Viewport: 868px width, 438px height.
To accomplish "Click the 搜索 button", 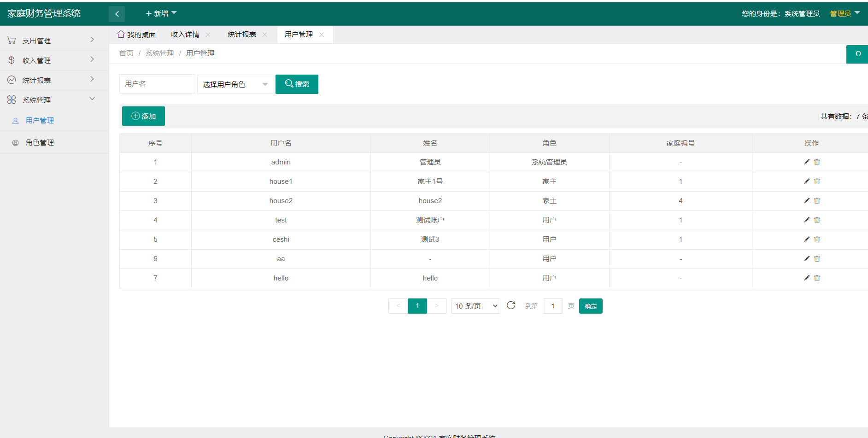I will (x=297, y=84).
